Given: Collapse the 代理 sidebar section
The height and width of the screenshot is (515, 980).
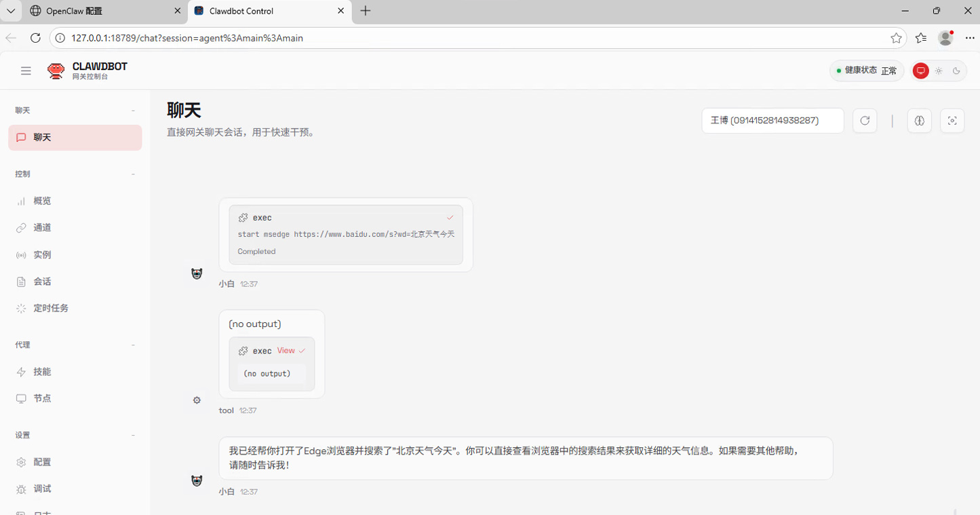Looking at the screenshot, I should [x=133, y=345].
